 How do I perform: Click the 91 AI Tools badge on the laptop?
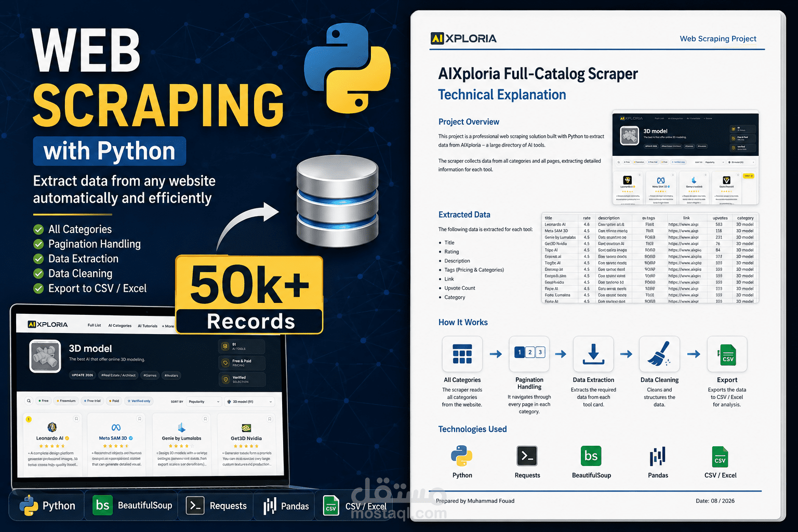pyautogui.click(x=242, y=346)
